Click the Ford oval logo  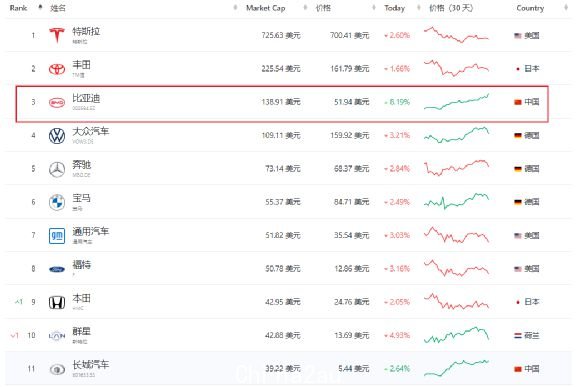(57, 269)
